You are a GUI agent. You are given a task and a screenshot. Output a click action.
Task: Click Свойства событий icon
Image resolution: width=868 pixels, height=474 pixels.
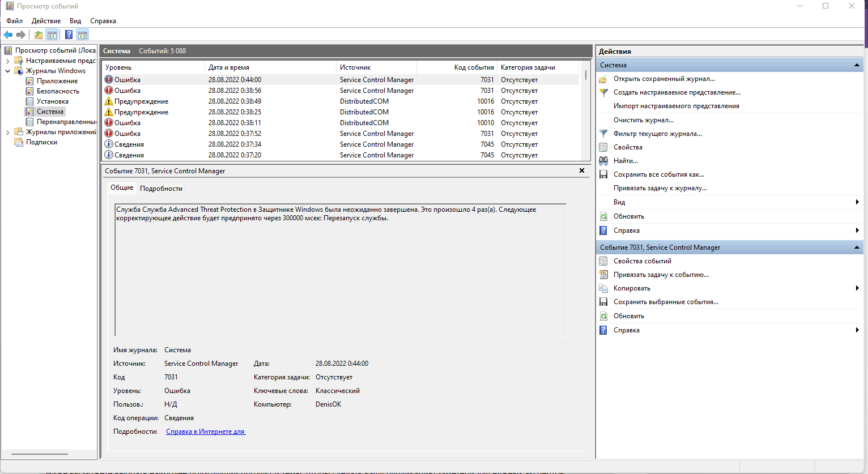tap(603, 261)
